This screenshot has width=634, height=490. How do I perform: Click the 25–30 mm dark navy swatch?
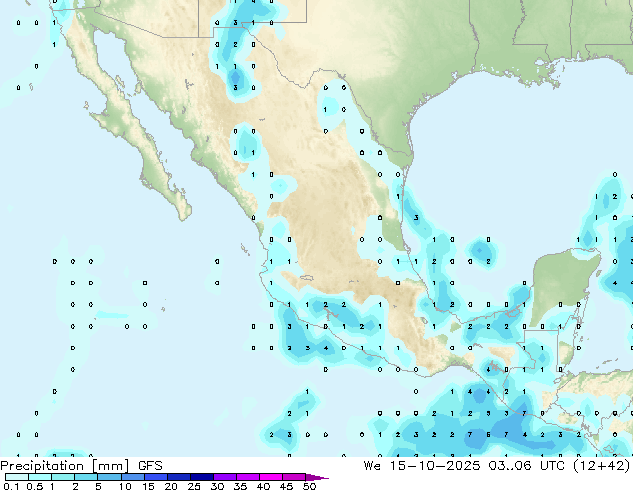coord(201,477)
